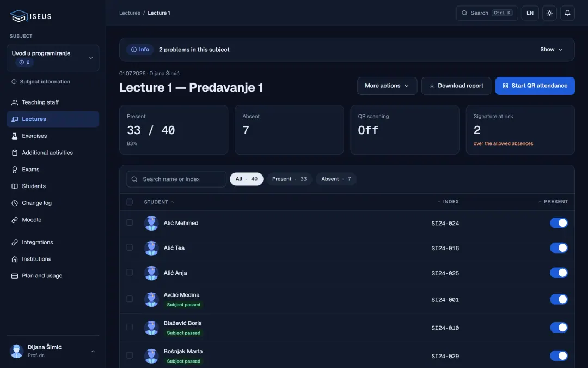Screen dimensions: 588x368
Task: Go to Institutions
Action: click(x=53, y=259)
